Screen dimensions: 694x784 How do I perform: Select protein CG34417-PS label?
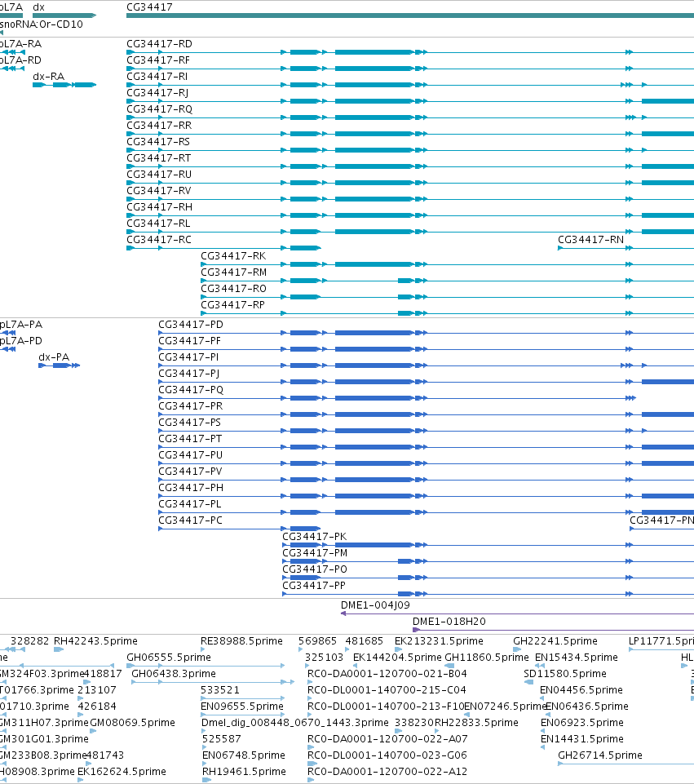tap(190, 423)
